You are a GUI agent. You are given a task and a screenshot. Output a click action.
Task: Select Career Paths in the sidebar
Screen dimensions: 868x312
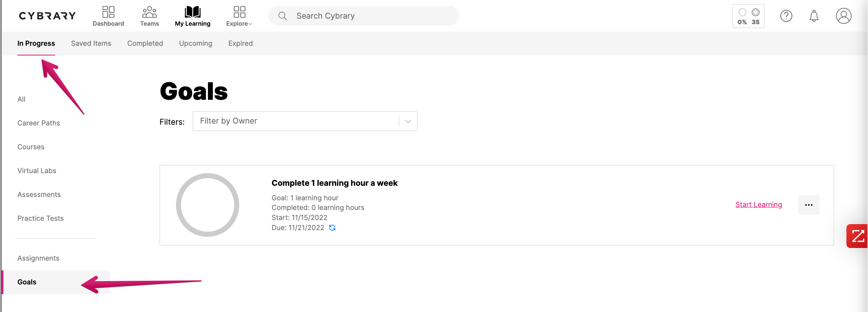[x=39, y=123]
